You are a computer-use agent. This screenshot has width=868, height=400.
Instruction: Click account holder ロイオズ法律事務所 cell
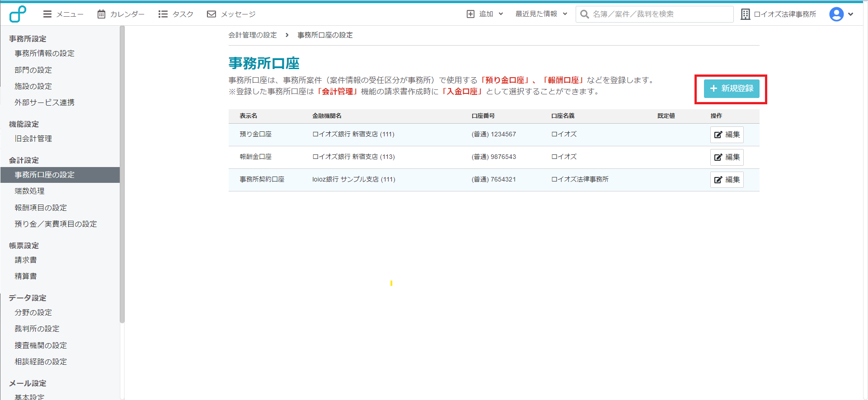[x=580, y=179]
